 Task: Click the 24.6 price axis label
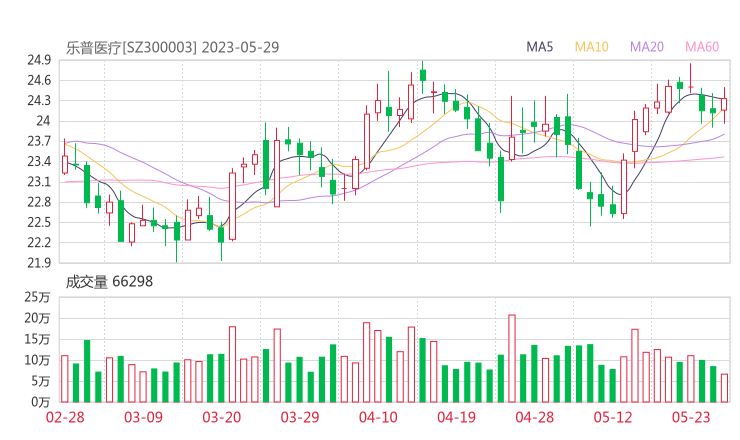(39, 80)
